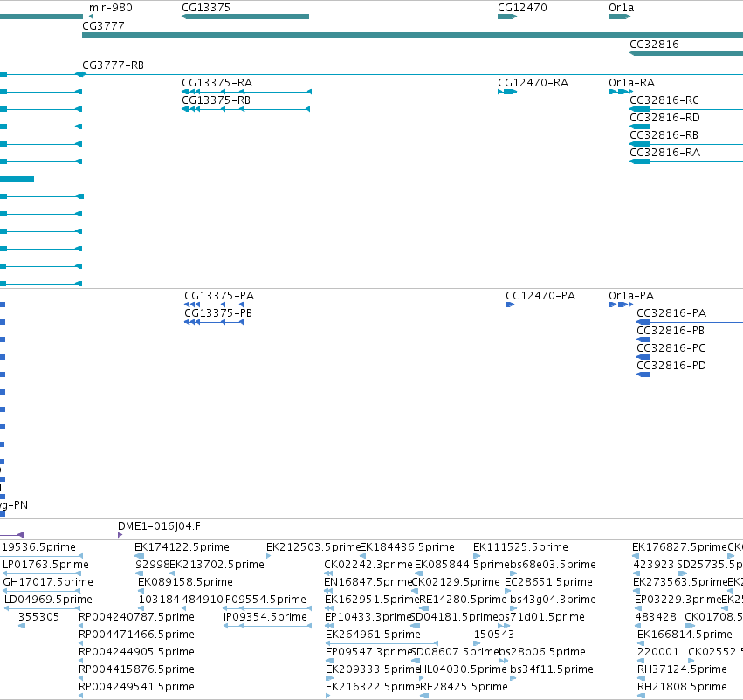
Task: Open EST bs28b06.5prime
Action: pos(542,652)
